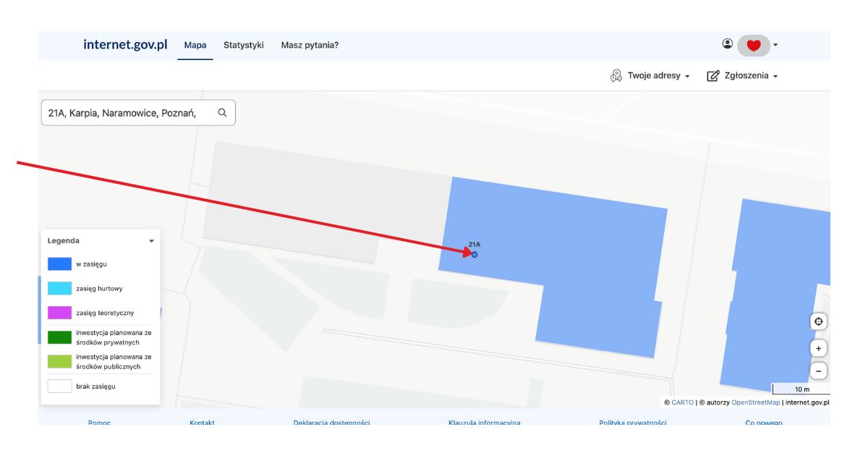This screenshot has height=456, width=868.
Task: Select the Mapa tab
Action: (195, 45)
